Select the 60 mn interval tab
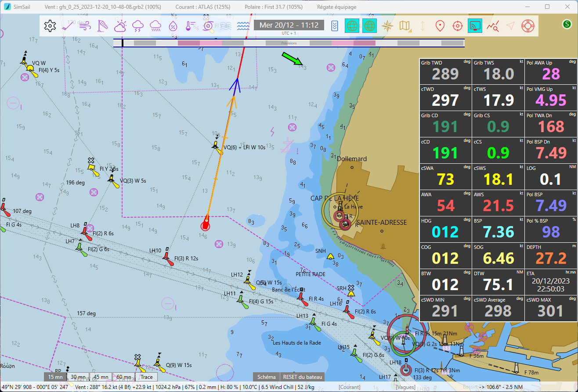578x392 pixels. point(124,377)
